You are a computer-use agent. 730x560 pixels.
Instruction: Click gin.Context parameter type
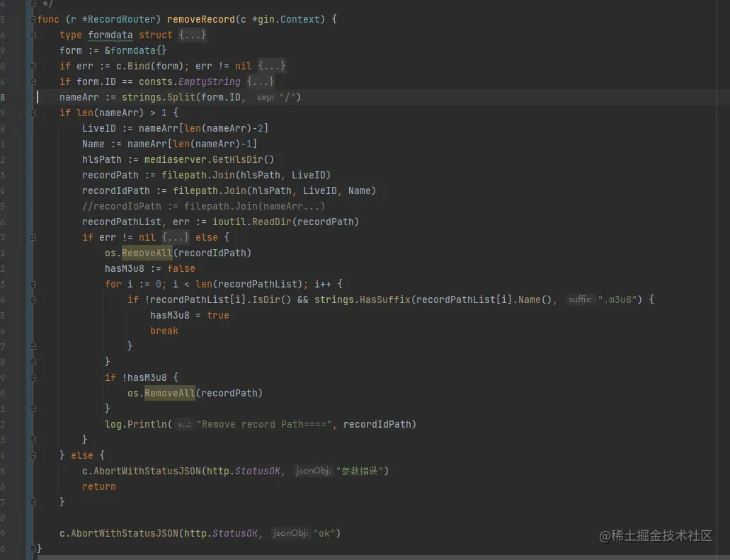(x=289, y=20)
